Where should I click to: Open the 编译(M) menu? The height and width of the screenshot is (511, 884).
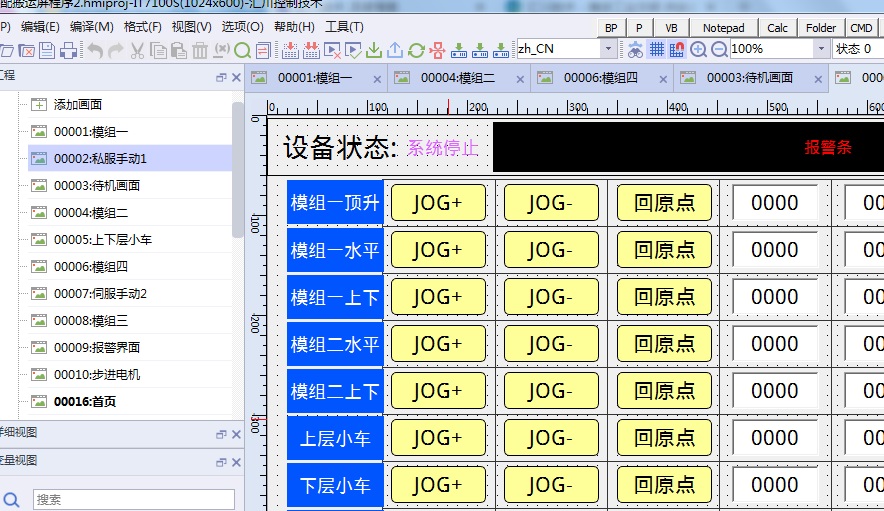[91, 27]
